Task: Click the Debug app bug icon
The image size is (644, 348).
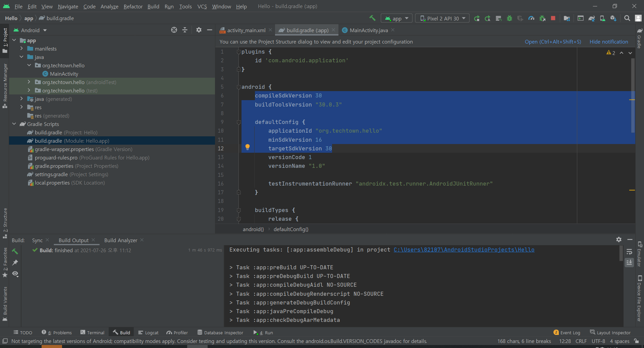Action: 509,18
